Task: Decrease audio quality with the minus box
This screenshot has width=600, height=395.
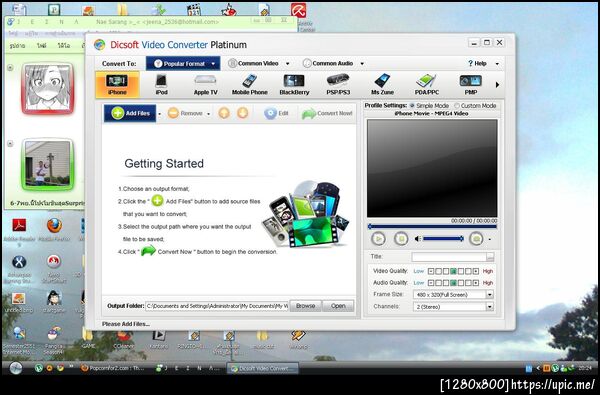Action: [431, 283]
